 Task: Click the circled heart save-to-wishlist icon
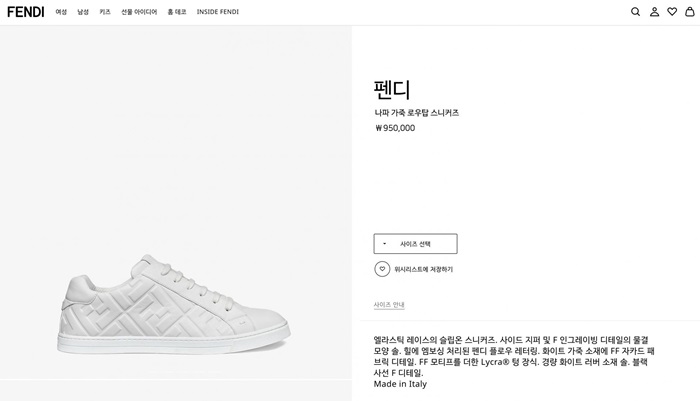coord(382,269)
